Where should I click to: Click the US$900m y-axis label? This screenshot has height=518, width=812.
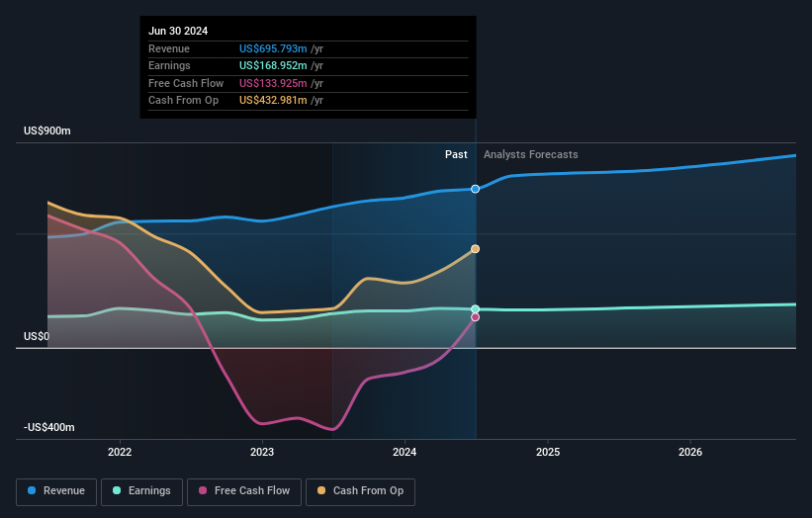pyautogui.click(x=47, y=130)
